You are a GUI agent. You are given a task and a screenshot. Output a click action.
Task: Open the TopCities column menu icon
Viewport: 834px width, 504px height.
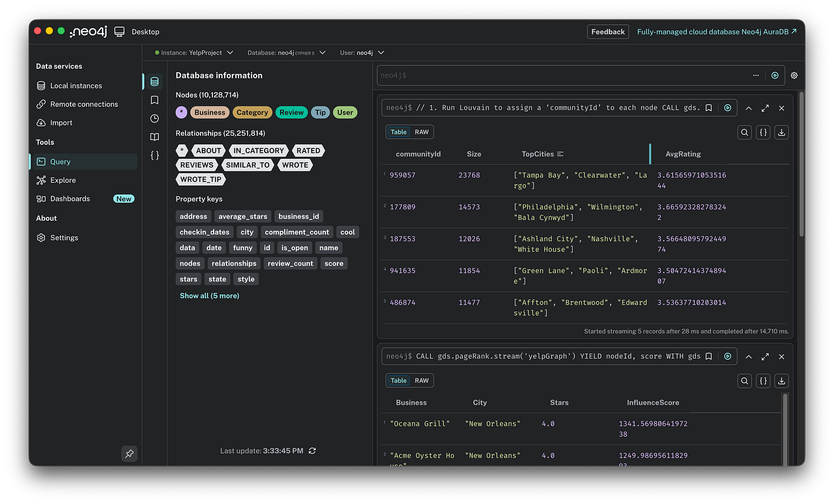tap(560, 154)
